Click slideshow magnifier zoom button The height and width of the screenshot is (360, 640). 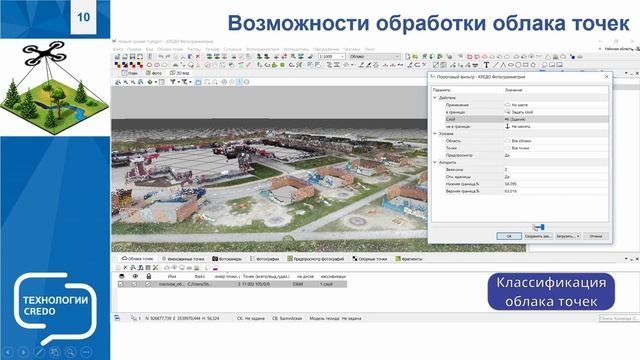pos(70,351)
